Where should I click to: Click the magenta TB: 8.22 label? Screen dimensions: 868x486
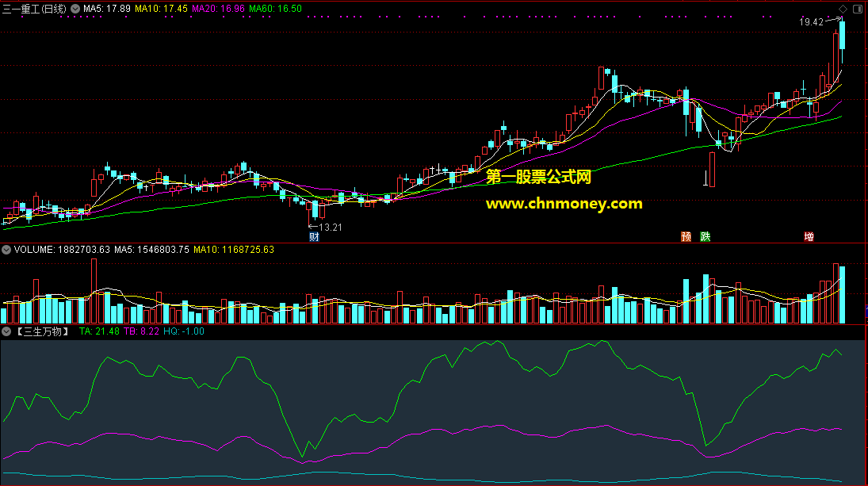click(x=141, y=331)
